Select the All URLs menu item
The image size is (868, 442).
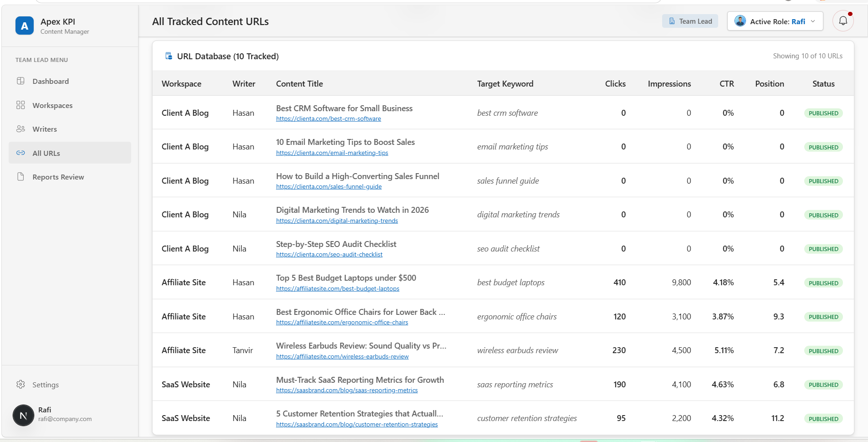(x=70, y=153)
